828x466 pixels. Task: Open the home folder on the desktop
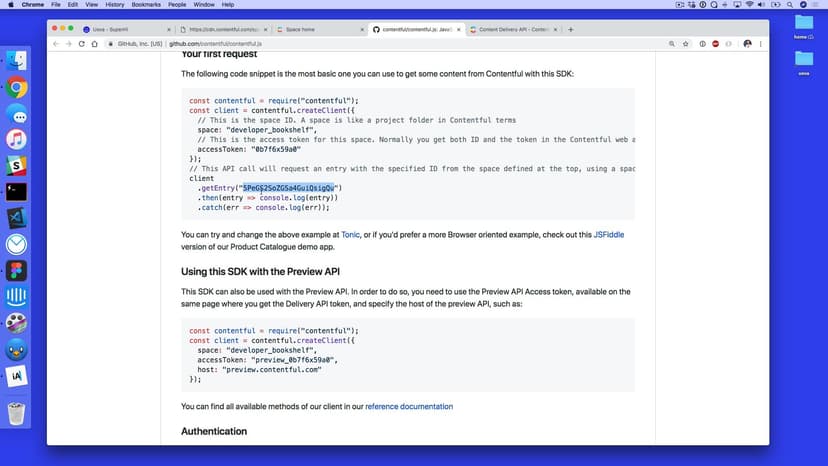pos(803,25)
